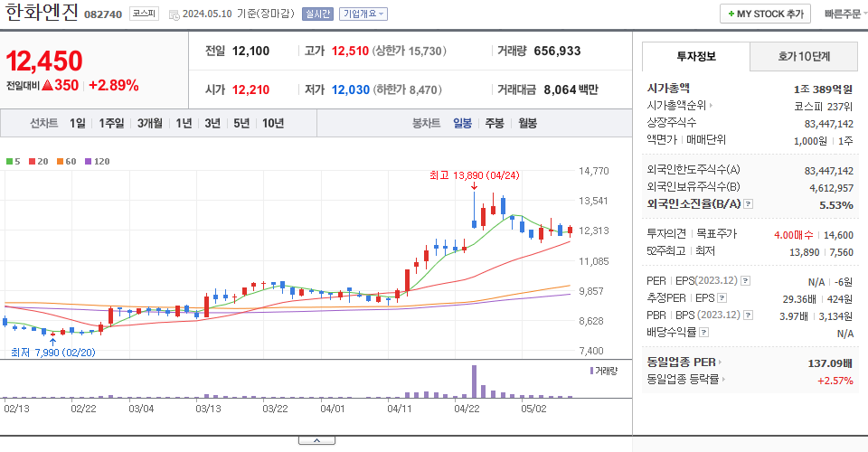Click the 투자의견 value 4.00매수
This screenshot has height=452, width=868.
click(x=793, y=235)
